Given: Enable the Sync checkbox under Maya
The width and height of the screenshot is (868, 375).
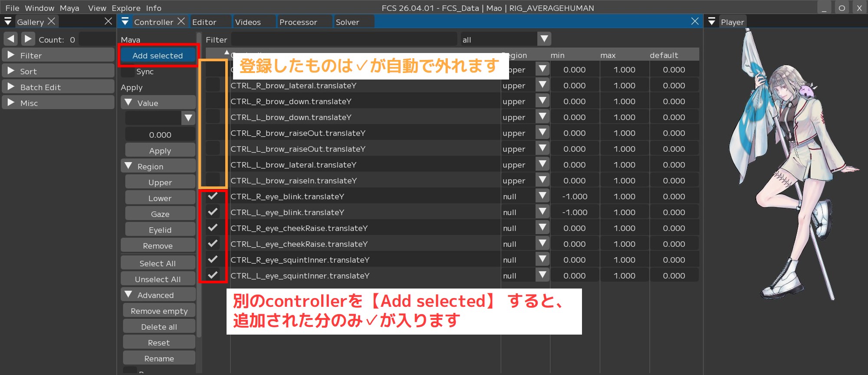Looking at the screenshot, I should [x=128, y=72].
